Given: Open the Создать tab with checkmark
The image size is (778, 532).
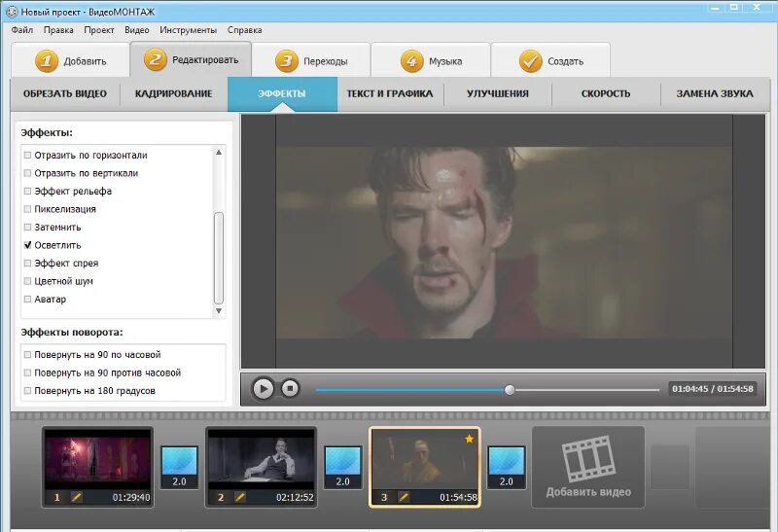Looking at the screenshot, I should pyautogui.click(x=550, y=60).
